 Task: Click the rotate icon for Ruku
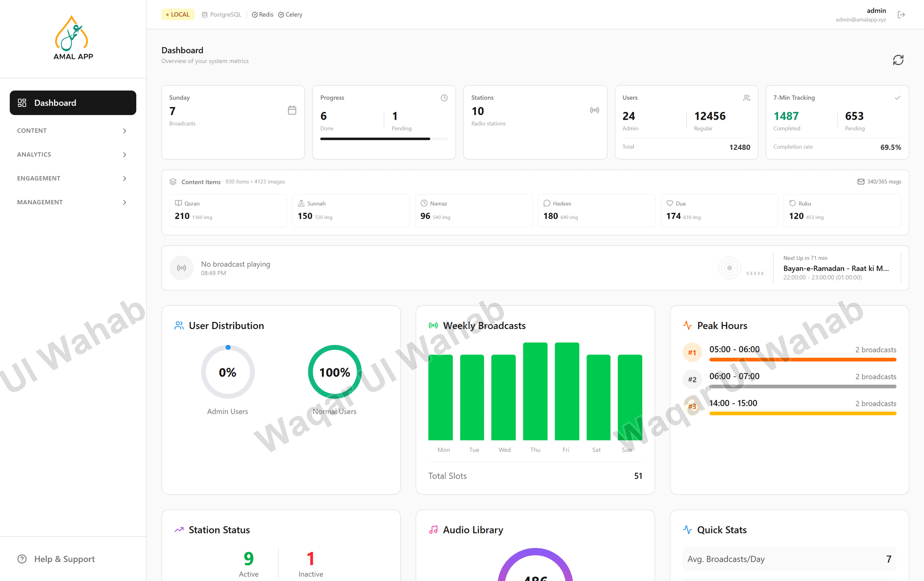pos(792,203)
